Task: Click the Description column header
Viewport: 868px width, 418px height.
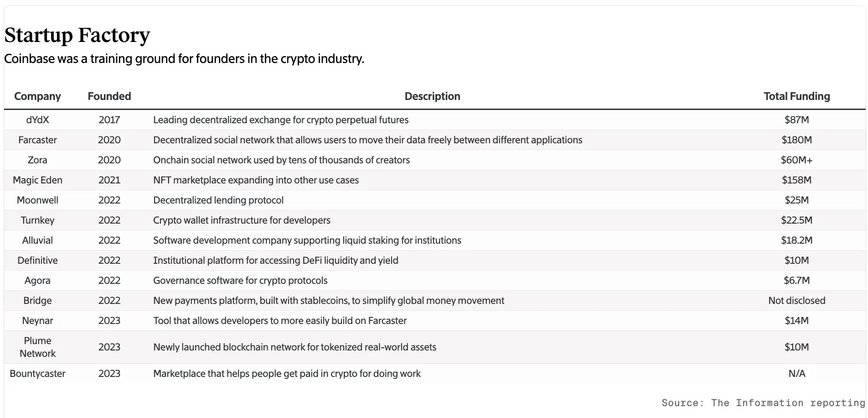Action: 432,96
